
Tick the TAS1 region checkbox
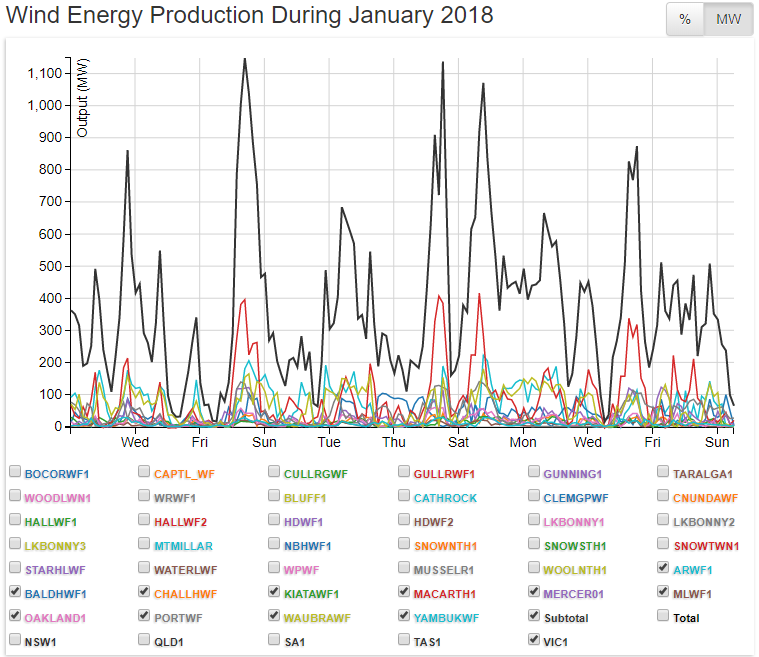click(x=405, y=640)
